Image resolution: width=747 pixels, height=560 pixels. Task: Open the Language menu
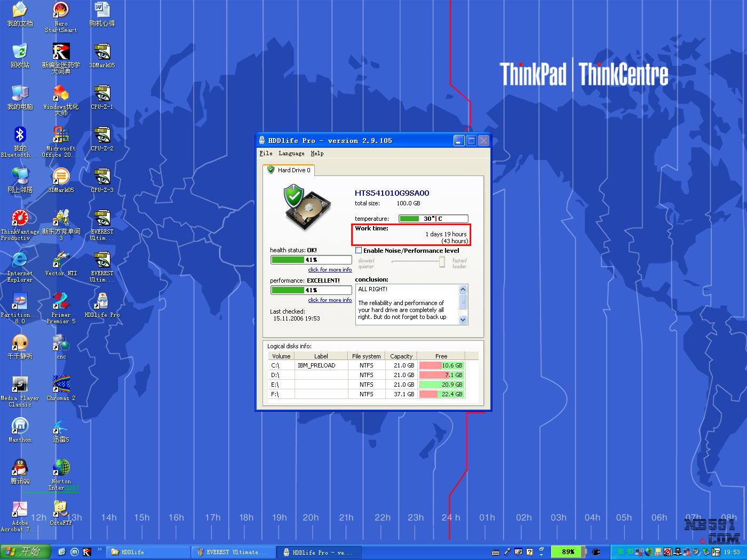291,154
